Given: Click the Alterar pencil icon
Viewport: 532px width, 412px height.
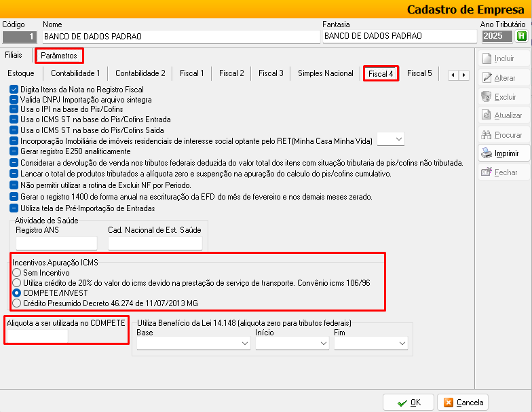Looking at the screenshot, I should [x=487, y=77].
